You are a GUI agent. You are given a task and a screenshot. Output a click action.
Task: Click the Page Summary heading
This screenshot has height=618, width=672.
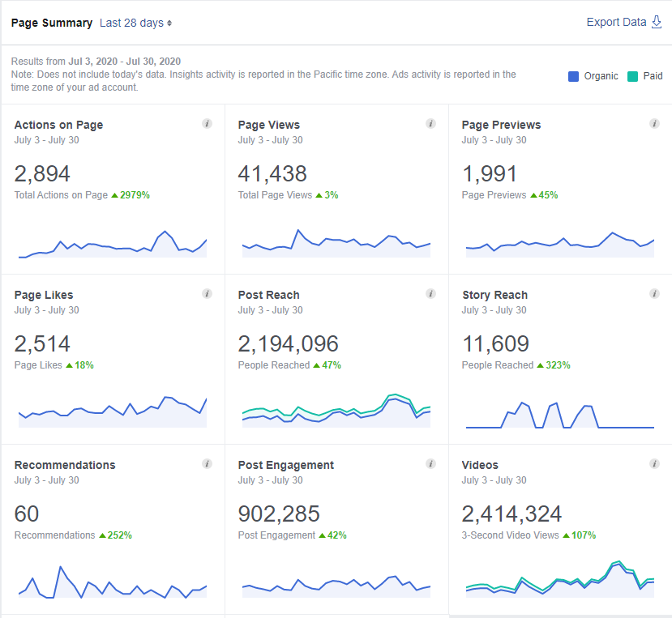tap(52, 23)
